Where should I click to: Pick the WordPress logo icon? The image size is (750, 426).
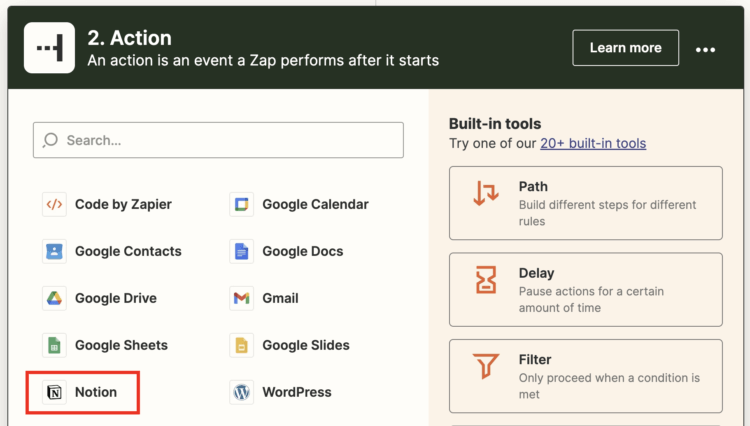[241, 392]
